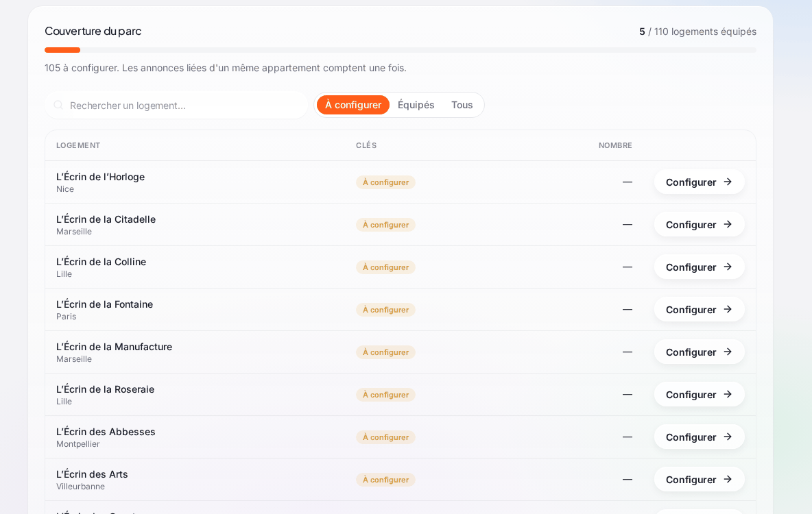Click the À configurer badge for L'Écrin de l'Horloge
The image size is (812, 514).
tap(385, 182)
